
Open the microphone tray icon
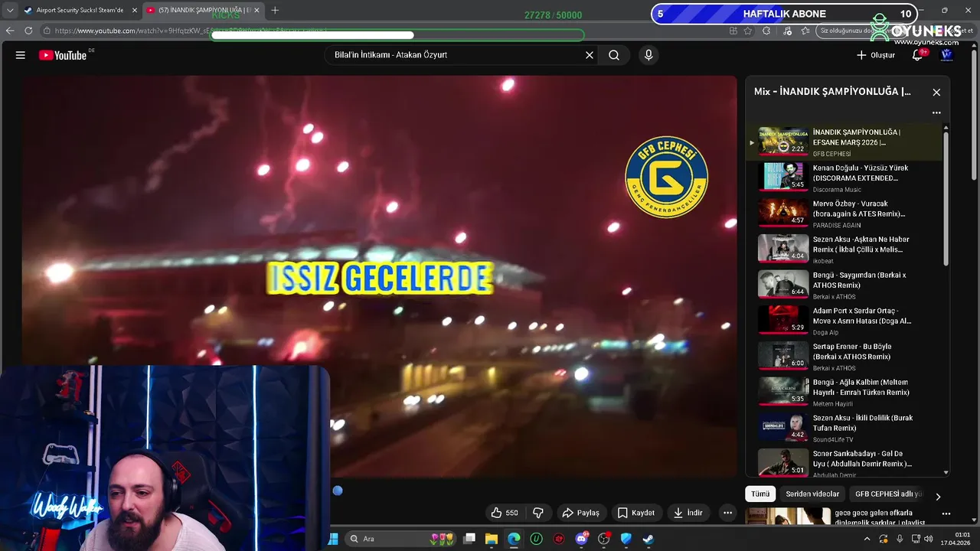pos(900,539)
